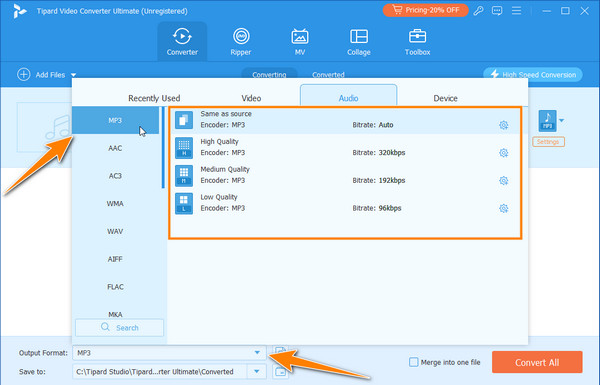Image resolution: width=600 pixels, height=385 pixels.
Task: Select the Same as source preset icon
Action: [184, 120]
